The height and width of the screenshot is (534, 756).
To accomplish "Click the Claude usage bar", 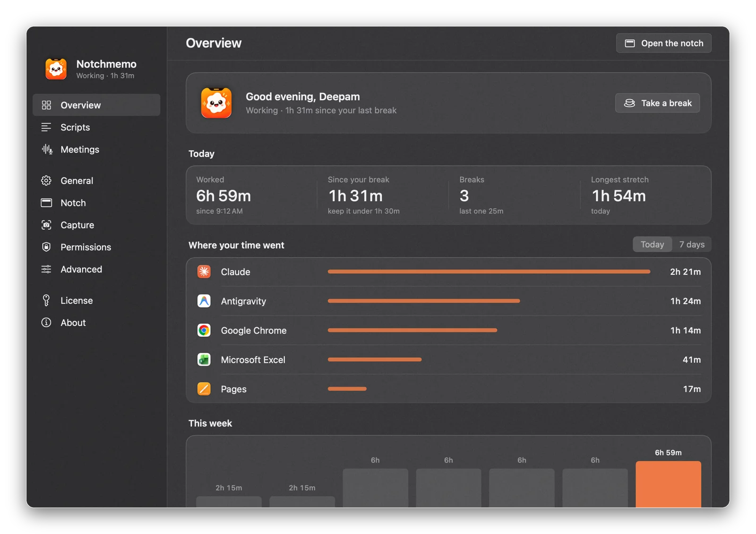I will point(489,271).
